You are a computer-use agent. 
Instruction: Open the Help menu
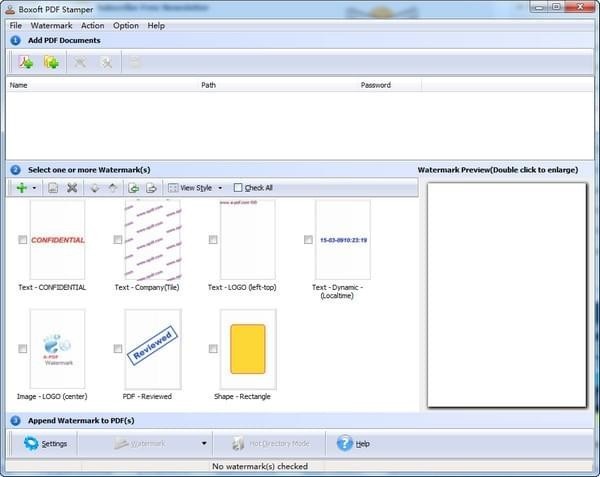point(156,26)
